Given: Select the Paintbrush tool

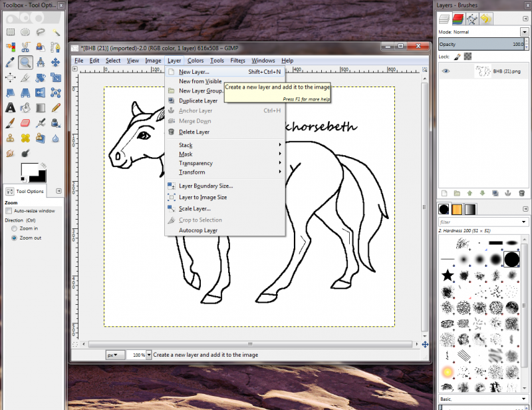Looking at the screenshot, I should [x=11, y=122].
